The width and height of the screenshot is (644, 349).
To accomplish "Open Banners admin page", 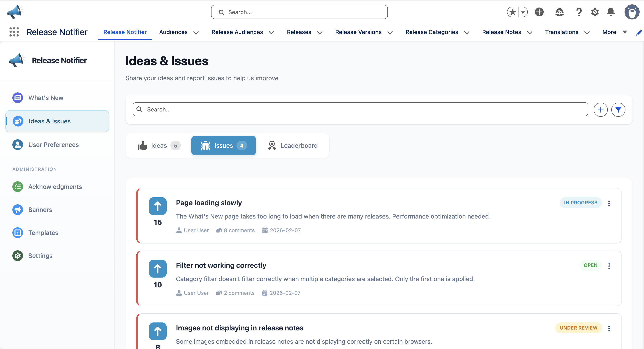I will 57,210.
